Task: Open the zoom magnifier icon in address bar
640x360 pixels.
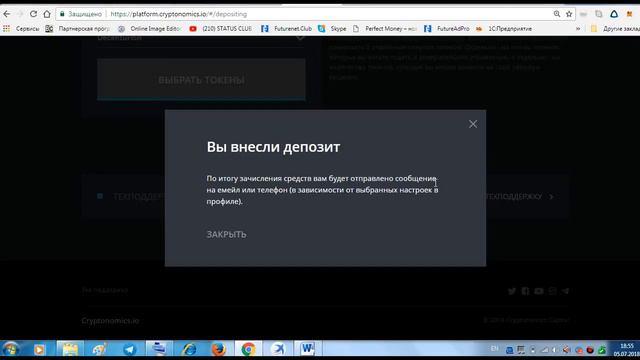Action: 557,14
